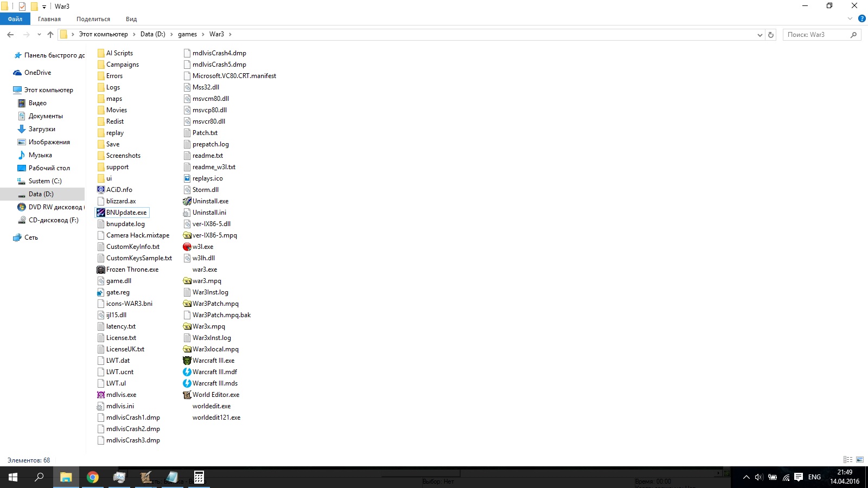Open the Action Center notifications icon

tap(799, 477)
